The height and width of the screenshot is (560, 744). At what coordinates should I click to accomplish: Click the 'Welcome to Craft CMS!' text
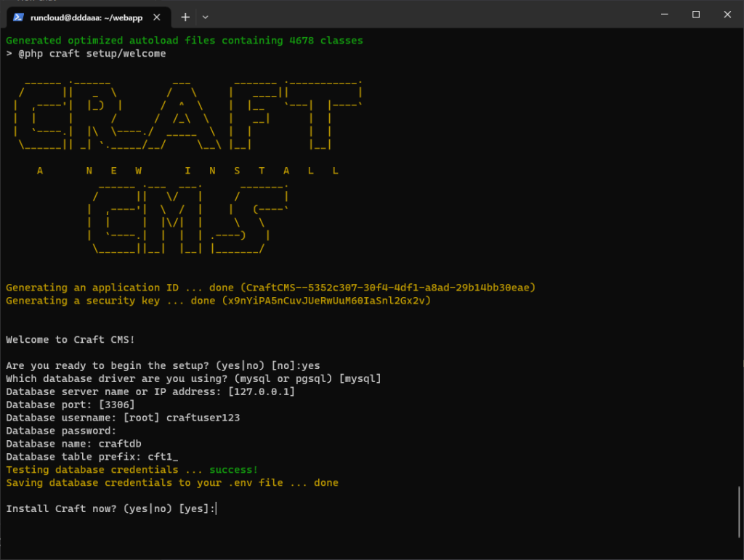(x=70, y=340)
